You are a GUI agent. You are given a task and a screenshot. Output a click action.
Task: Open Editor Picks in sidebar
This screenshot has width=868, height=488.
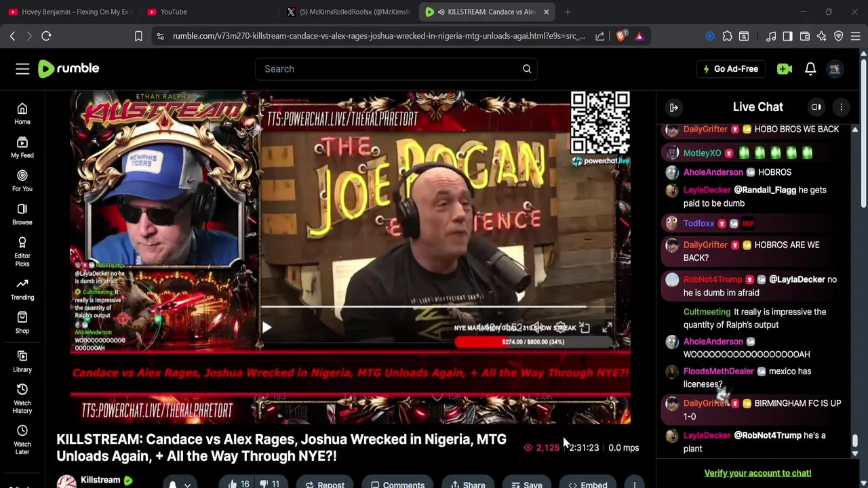pos(22,251)
